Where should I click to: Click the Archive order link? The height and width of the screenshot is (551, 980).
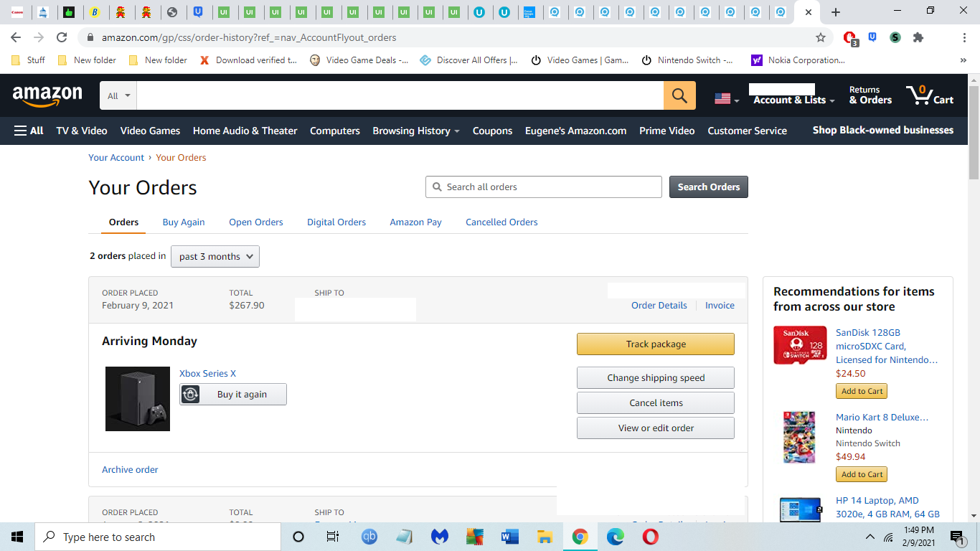pos(130,469)
